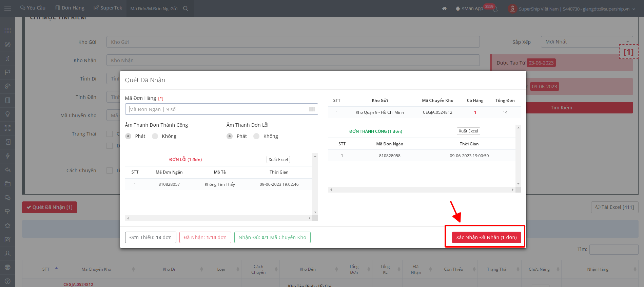The image size is (644, 287).
Task: Open the notification bell with 3559 badge
Action: tap(495, 9)
